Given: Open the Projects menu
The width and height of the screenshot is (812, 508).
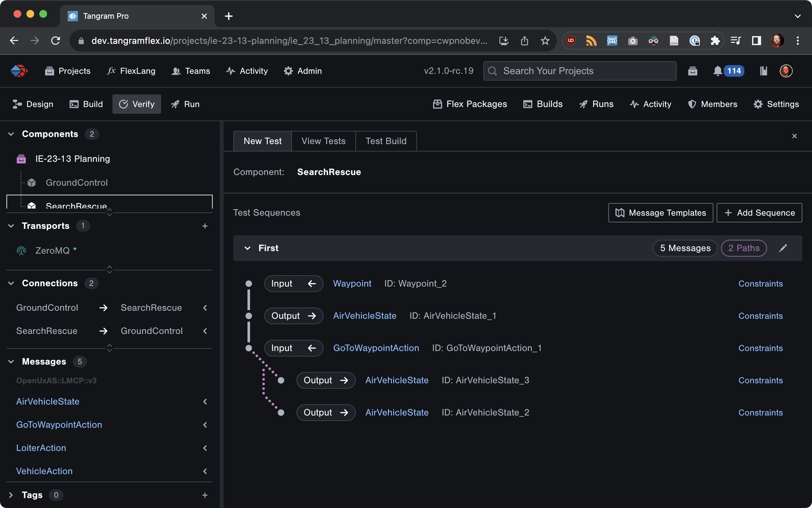Looking at the screenshot, I should [67, 71].
